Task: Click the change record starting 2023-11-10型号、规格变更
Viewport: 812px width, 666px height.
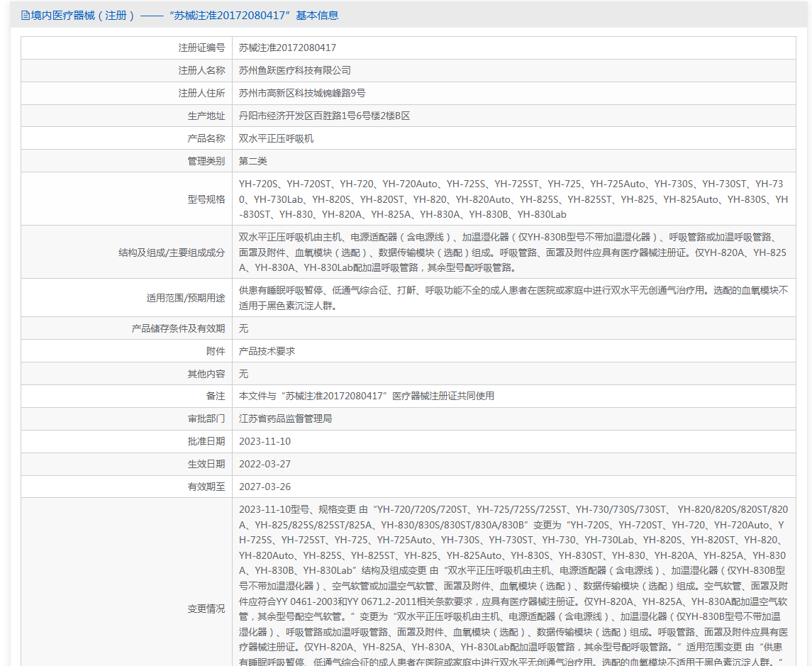Action: click(513, 585)
